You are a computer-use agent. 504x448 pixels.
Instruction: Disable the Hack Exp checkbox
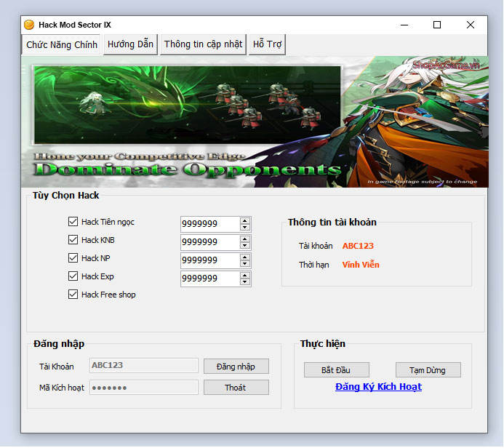(x=73, y=276)
